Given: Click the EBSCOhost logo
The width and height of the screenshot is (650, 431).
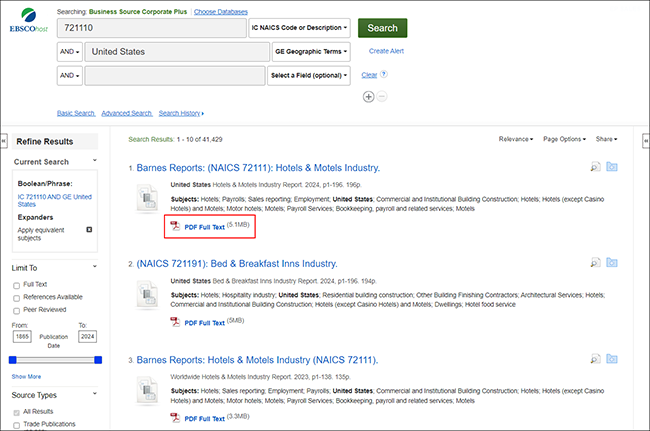Looking at the screenshot, I should click(29, 20).
